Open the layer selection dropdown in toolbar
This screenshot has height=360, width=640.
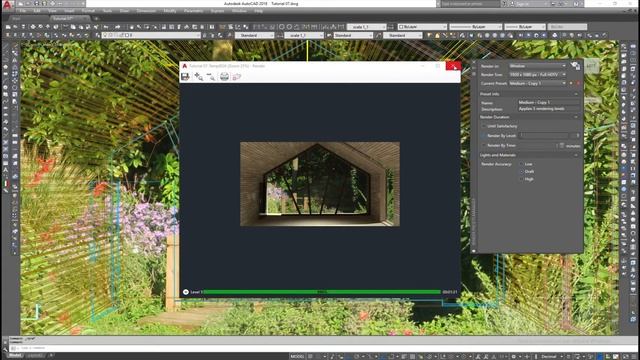[151, 36]
